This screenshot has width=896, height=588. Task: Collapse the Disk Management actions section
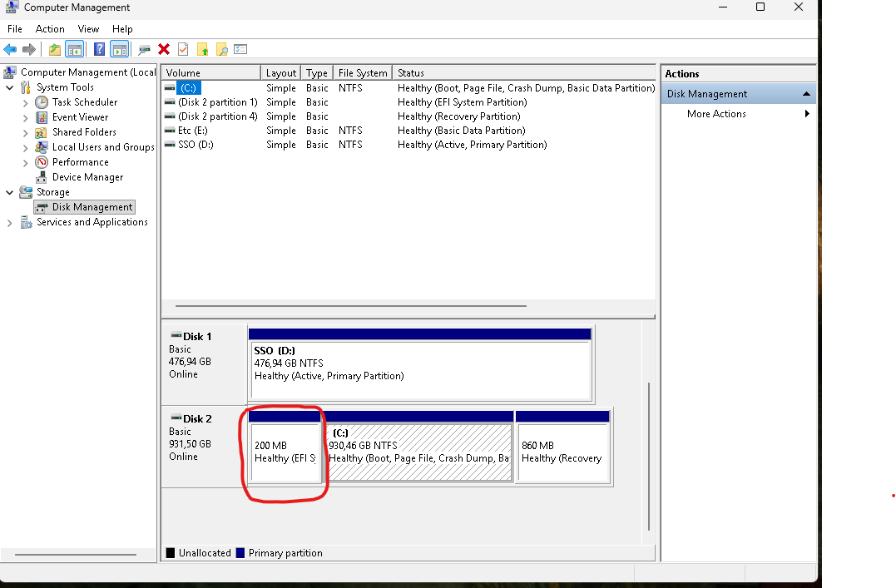click(x=806, y=94)
